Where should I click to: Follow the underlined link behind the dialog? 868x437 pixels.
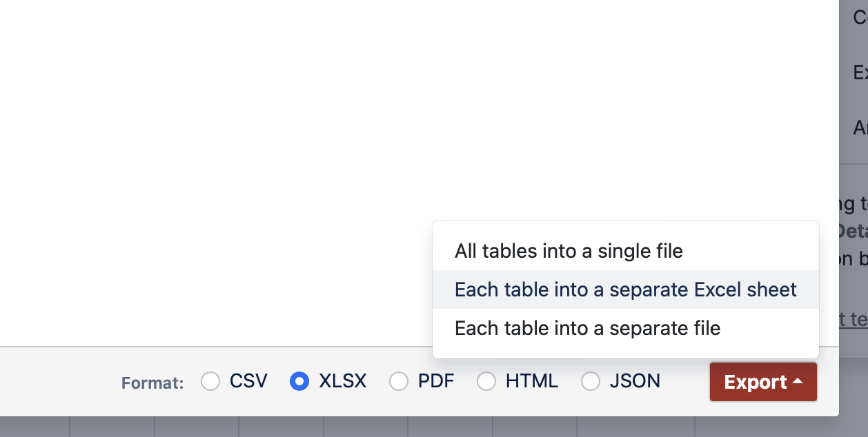[x=854, y=318]
